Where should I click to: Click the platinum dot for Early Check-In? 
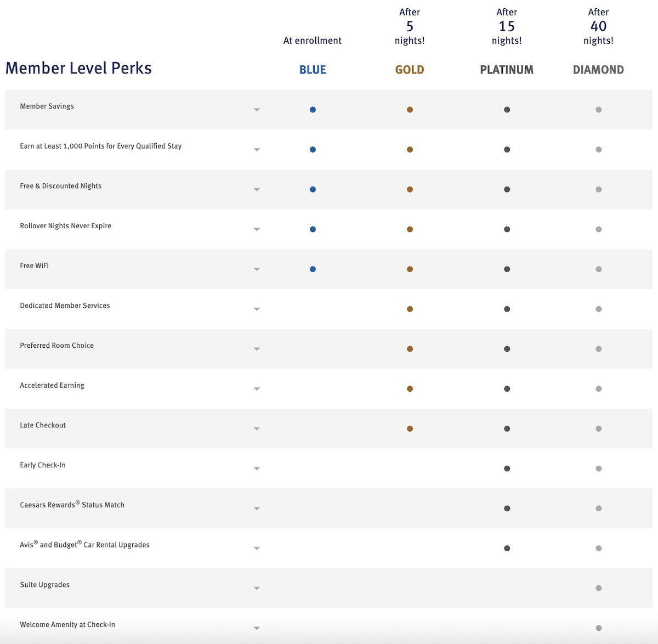pyautogui.click(x=507, y=468)
